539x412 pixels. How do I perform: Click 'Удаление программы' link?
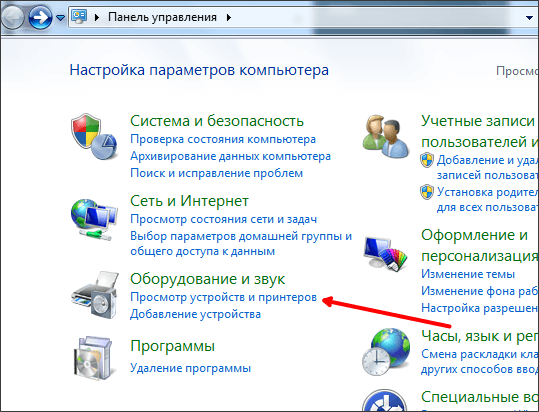click(x=190, y=368)
